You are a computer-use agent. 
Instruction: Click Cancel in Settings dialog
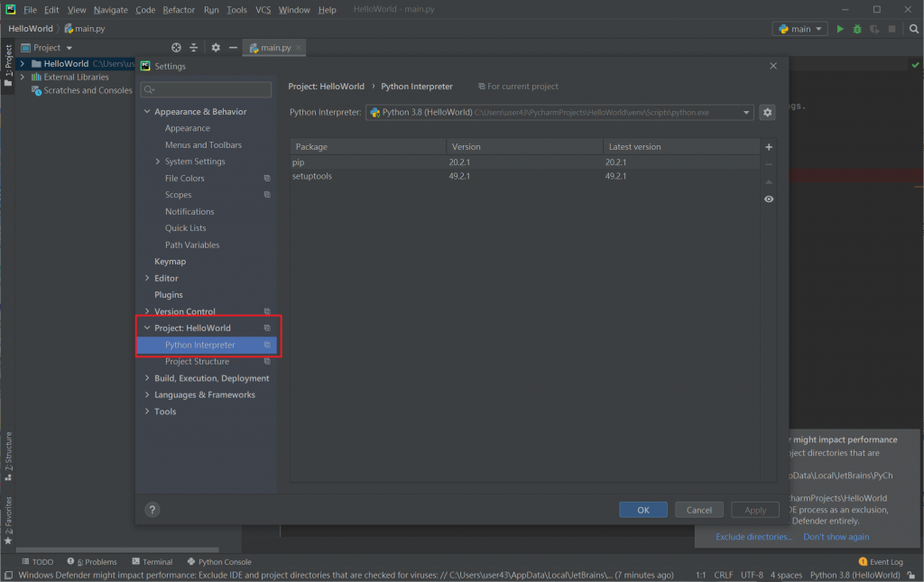(x=699, y=510)
